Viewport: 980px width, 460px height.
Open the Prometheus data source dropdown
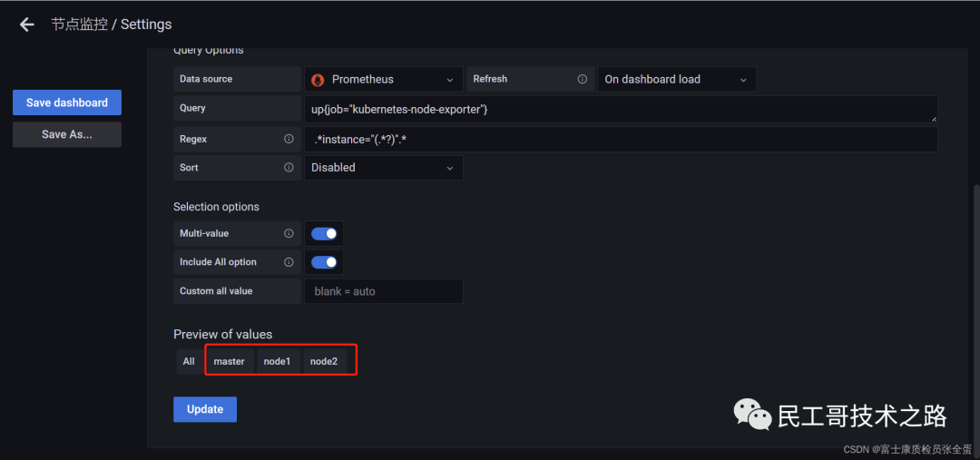384,79
